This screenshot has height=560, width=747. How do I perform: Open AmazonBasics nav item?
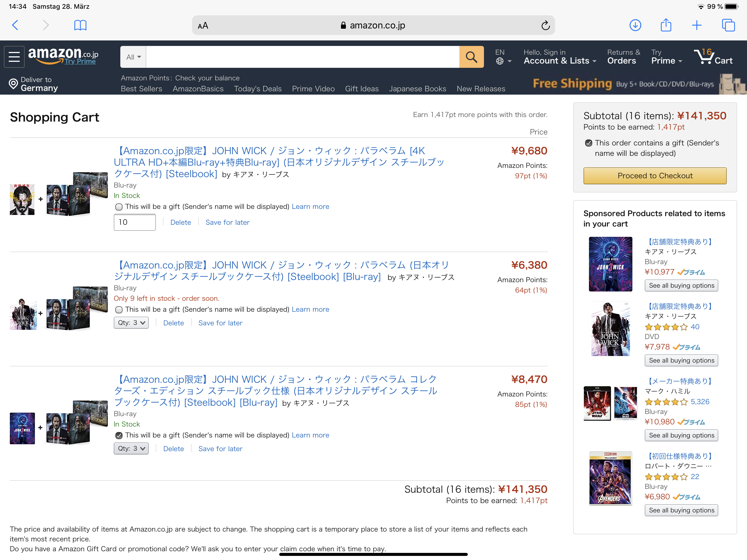pyautogui.click(x=198, y=89)
